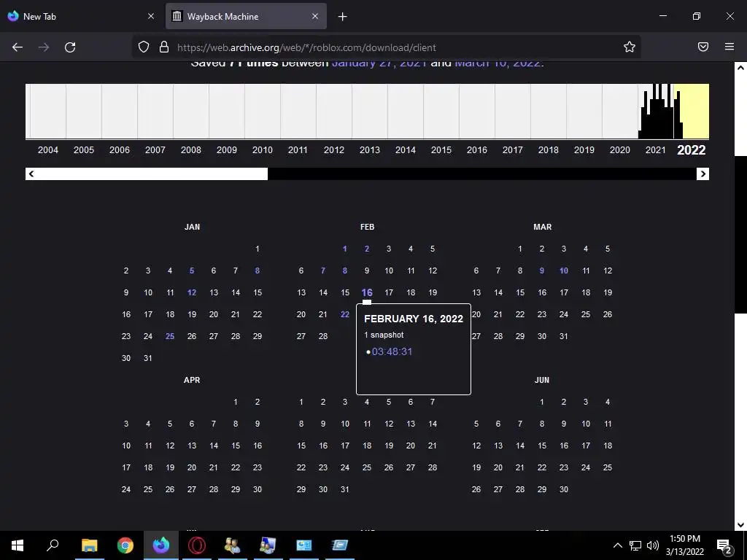Open the Firefox hamburger menu

729,47
